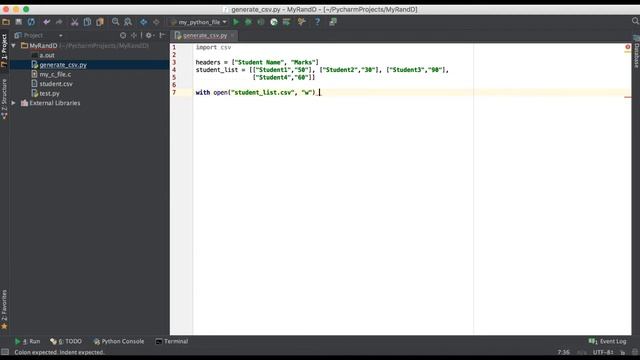640x360 pixels.
Task: Click the Paste clipboard icon
Action: pos(100,22)
